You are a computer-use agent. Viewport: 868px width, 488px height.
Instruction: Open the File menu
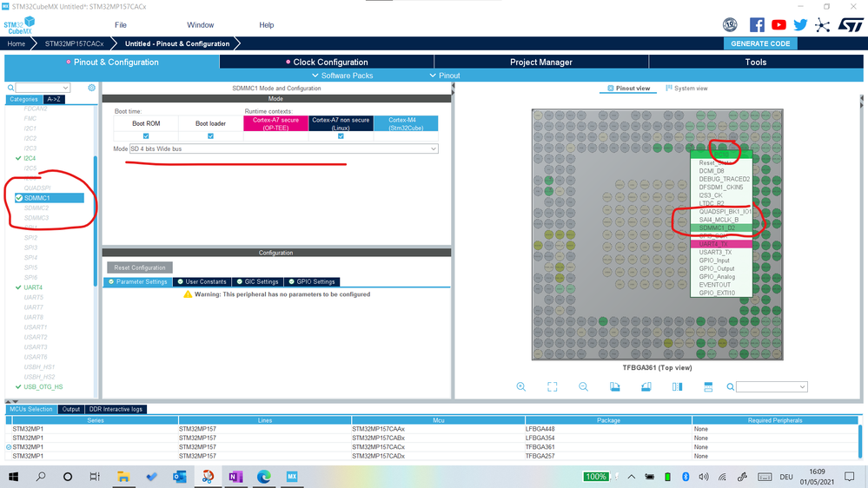tap(121, 25)
